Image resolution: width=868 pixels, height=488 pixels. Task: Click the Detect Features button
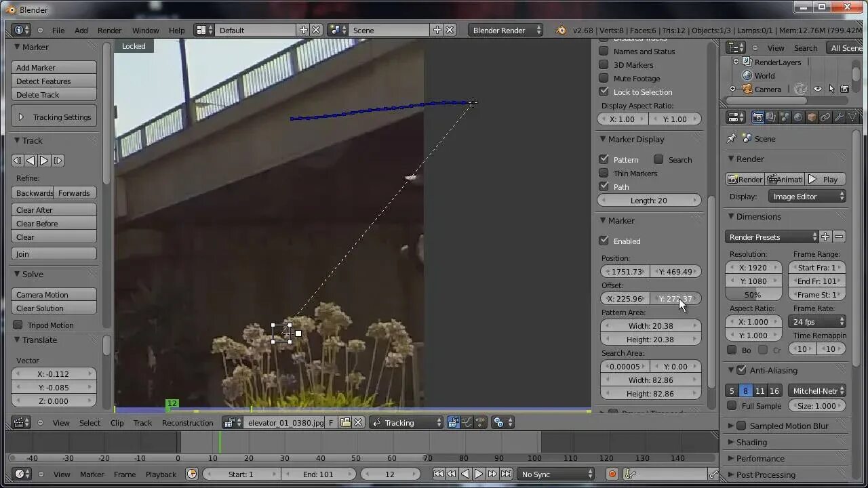[54, 81]
